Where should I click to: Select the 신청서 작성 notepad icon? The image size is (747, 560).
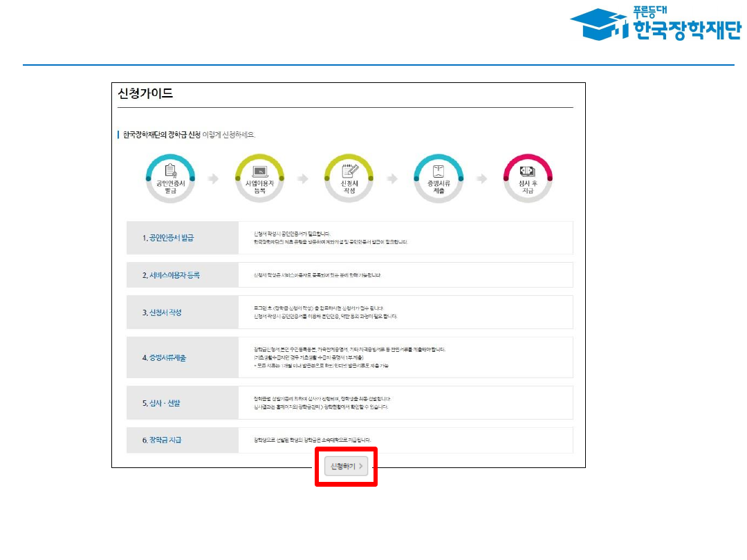pyautogui.click(x=349, y=179)
